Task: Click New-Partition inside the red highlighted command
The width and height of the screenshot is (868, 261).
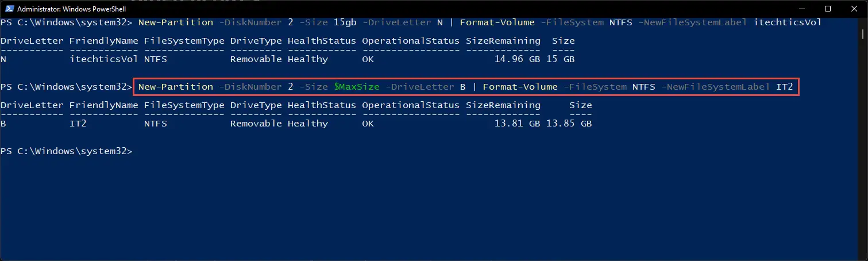Action: pos(176,87)
